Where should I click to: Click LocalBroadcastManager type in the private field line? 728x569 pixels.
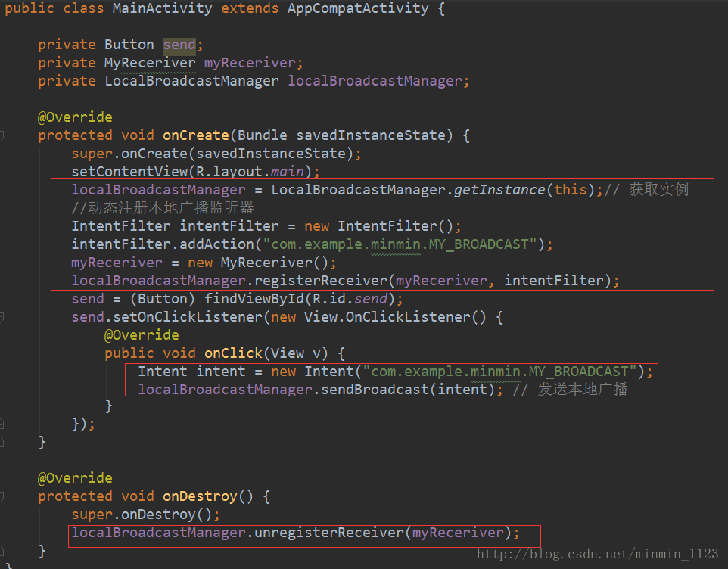click(191, 81)
